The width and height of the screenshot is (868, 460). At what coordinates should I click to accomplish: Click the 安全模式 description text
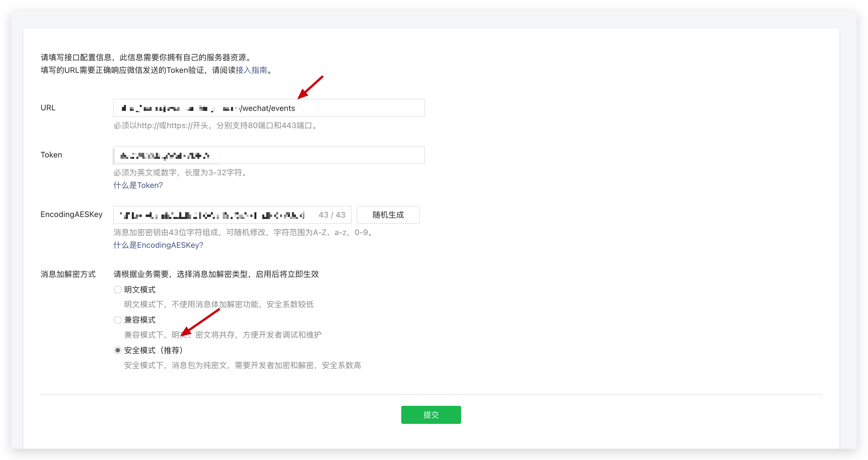click(242, 365)
